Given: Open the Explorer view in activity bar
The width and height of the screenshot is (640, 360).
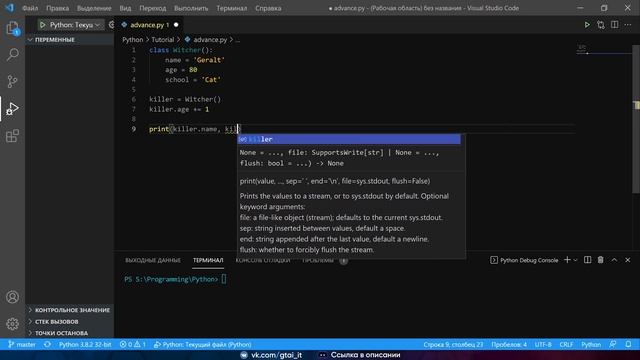Looking at the screenshot, I should pyautogui.click(x=13, y=29).
